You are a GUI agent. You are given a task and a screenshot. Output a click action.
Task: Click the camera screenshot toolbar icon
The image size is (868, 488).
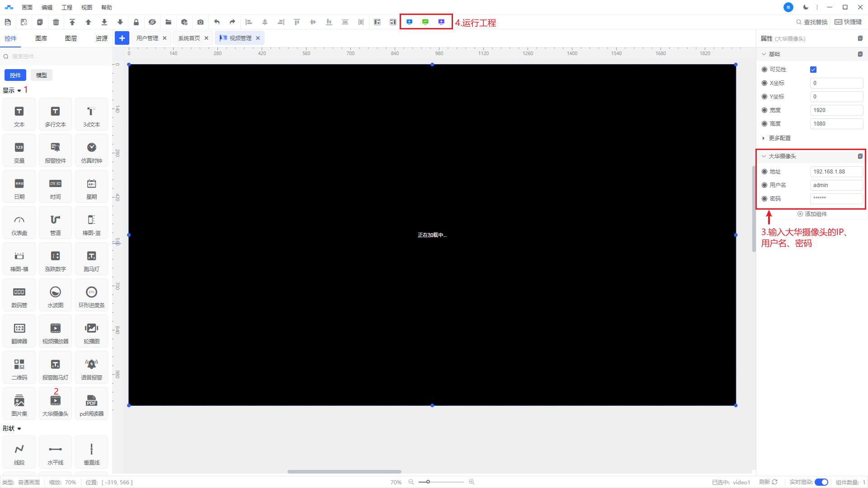(x=200, y=22)
